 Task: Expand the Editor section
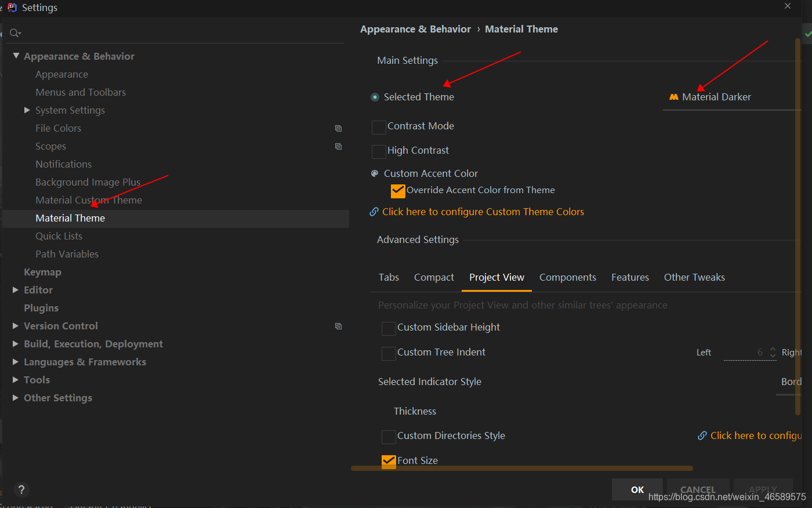[16, 290]
